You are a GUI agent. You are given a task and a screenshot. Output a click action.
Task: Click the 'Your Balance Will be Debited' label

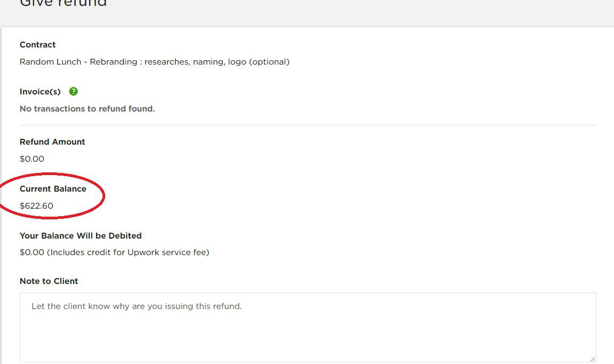point(81,236)
